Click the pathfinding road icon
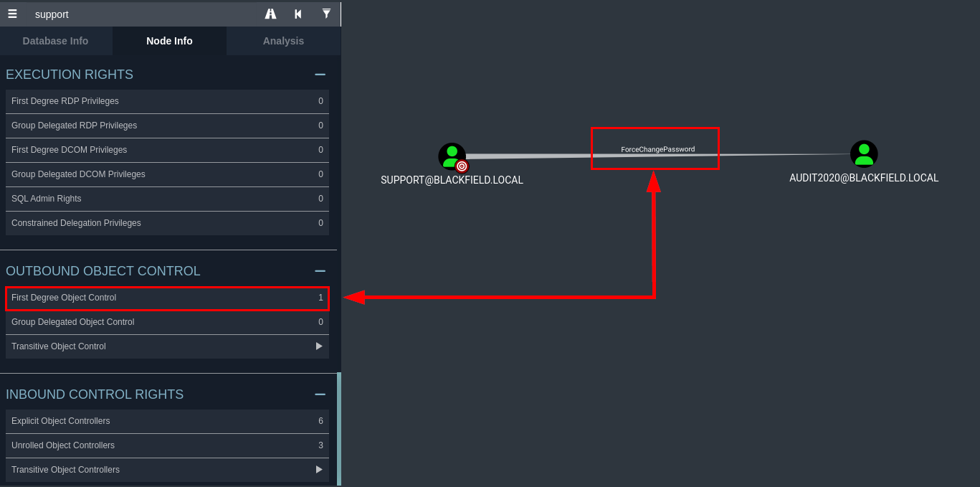 [270, 14]
